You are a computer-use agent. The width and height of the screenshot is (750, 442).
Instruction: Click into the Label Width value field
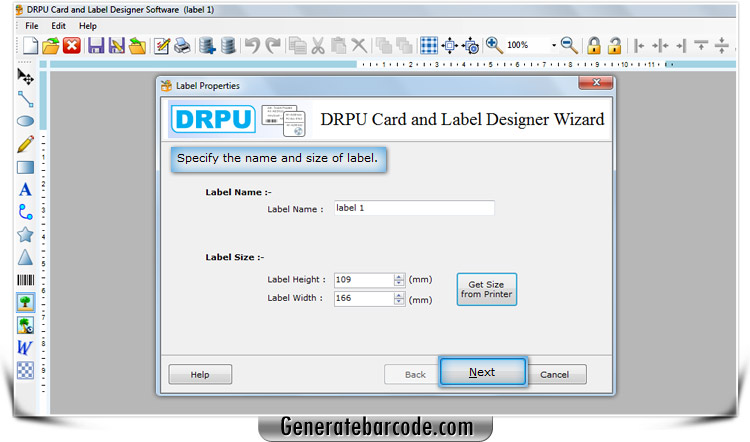(364, 298)
